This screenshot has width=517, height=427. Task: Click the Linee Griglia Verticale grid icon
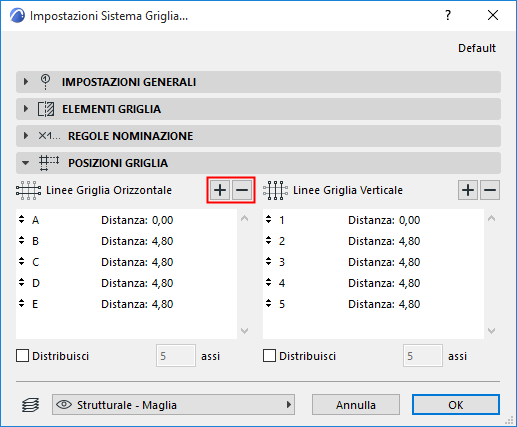(275, 190)
